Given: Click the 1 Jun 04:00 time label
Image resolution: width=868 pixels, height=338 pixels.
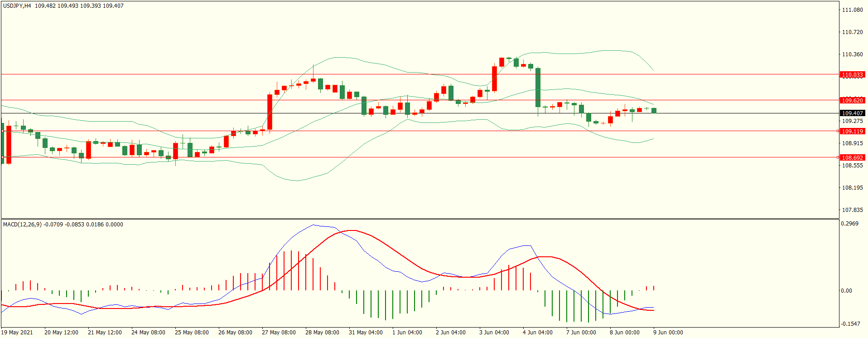Looking at the screenshot, I should coord(407,333).
